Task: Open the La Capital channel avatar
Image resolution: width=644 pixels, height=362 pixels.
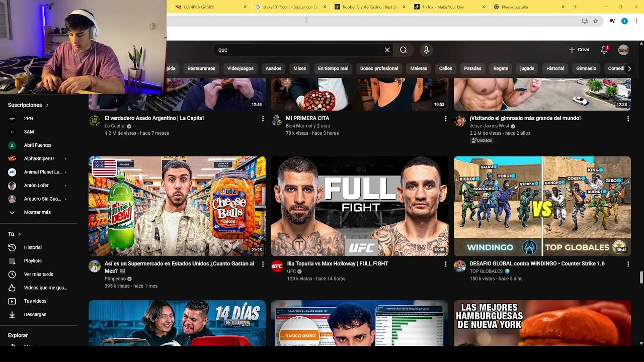Action: pyautogui.click(x=95, y=121)
